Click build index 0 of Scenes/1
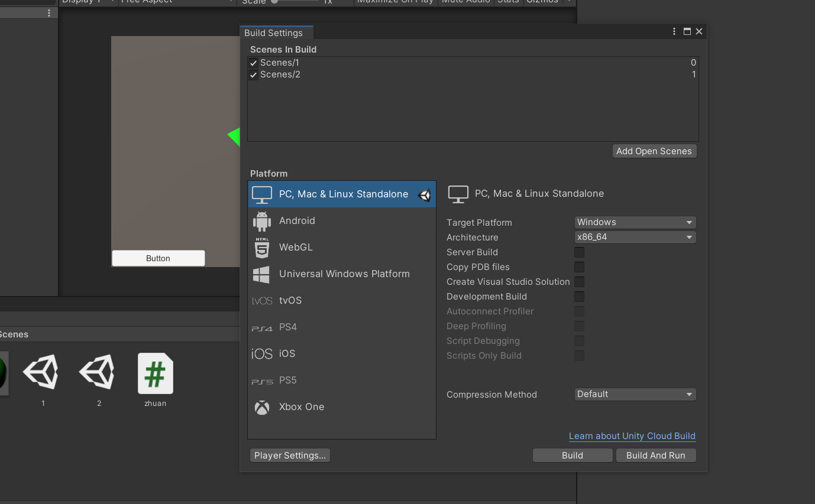This screenshot has height=504, width=815. pos(693,63)
